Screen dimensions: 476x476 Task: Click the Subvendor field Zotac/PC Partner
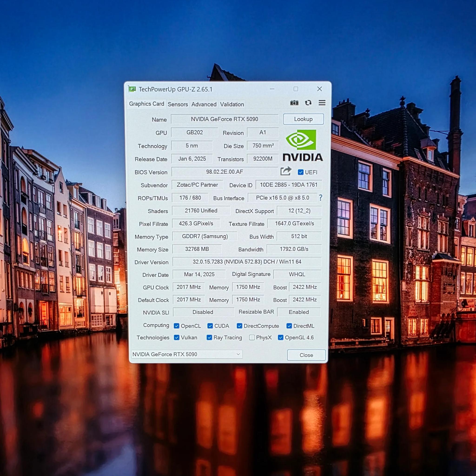pos(197,185)
